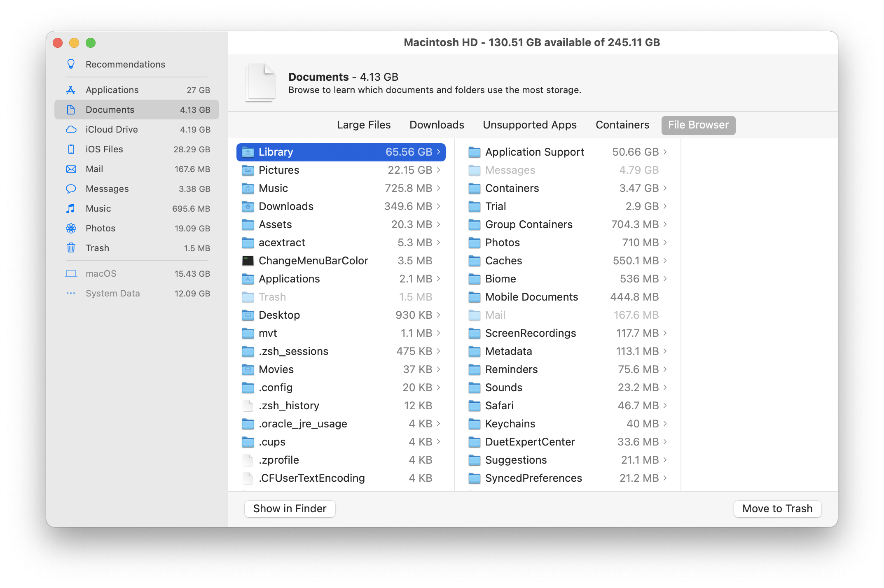This screenshot has width=884, height=588.
Task: Open the Trash bin icon in sidebar
Action: click(72, 248)
